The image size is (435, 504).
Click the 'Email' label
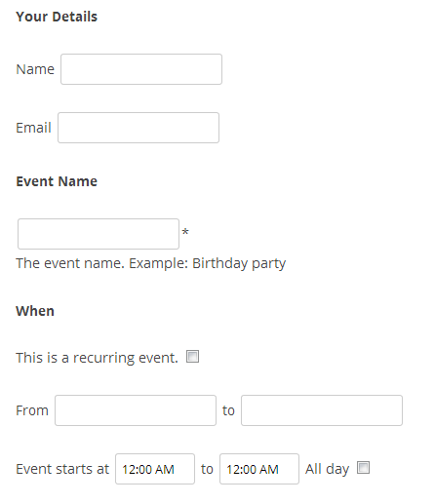point(33,128)
